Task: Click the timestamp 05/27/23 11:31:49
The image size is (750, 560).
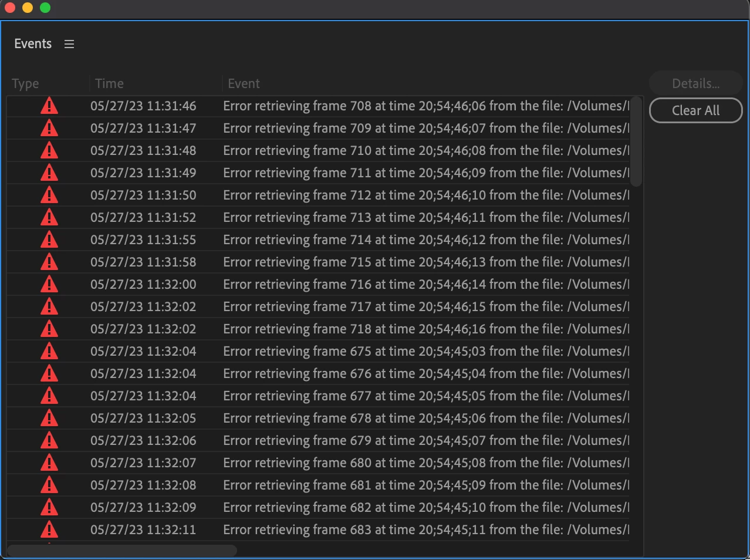Action: [x=143, y=173]
